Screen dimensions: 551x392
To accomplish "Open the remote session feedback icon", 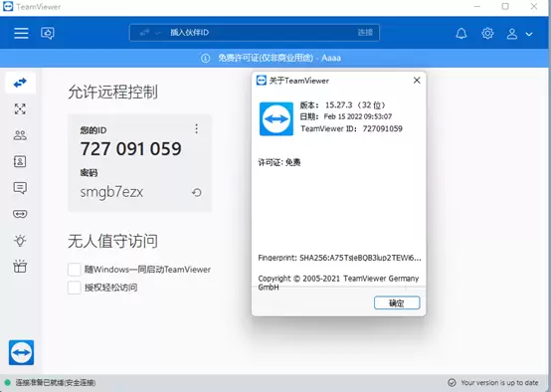I will click(x=48, y=33).
